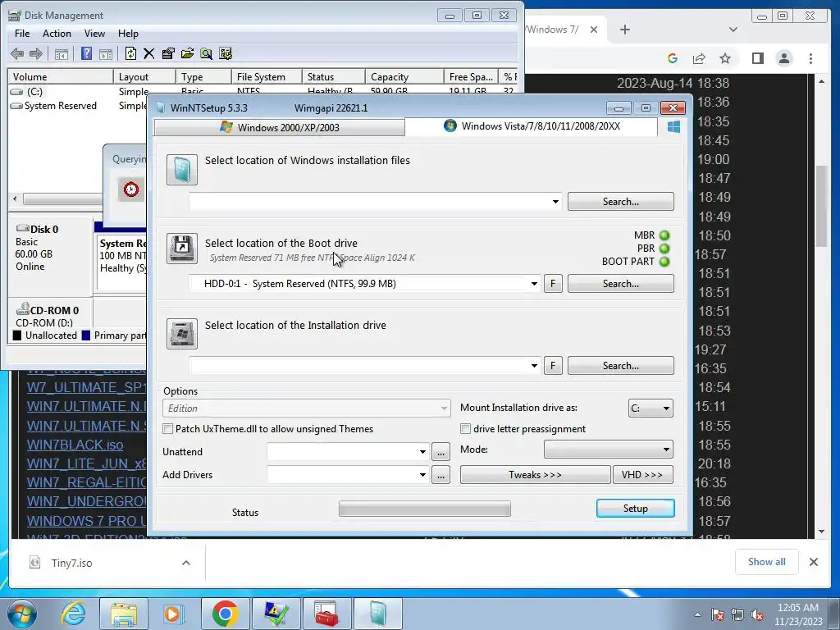This screenshot has height=630, width=840.
Task: Open the Chrome profile avatar icon
Action: [x=783, y=58]
